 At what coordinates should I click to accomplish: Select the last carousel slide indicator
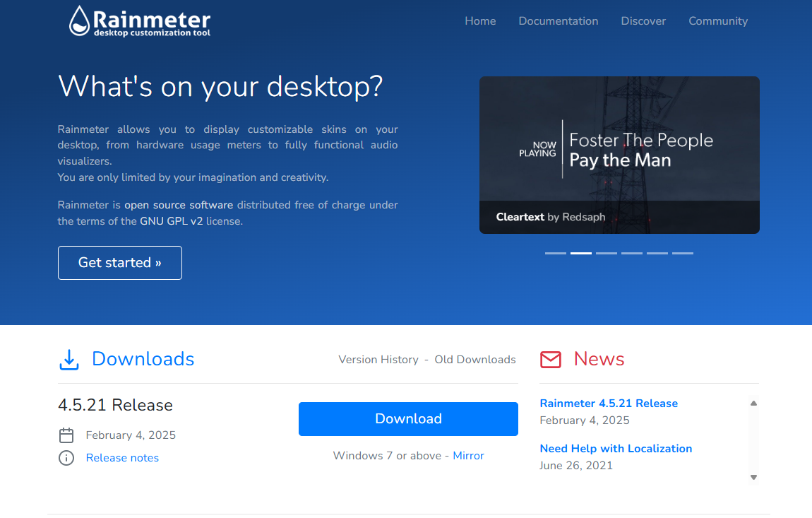click(x=682, y=253)
